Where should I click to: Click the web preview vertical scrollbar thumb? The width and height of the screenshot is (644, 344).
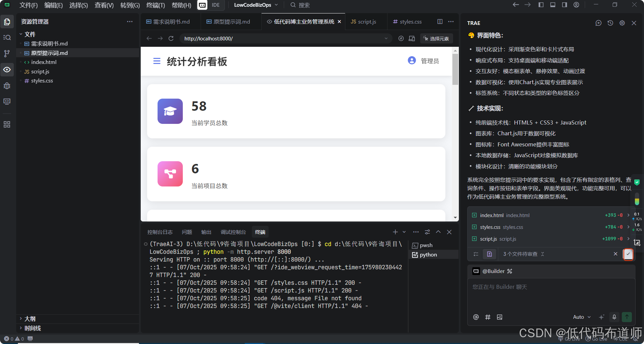(455, 69)
